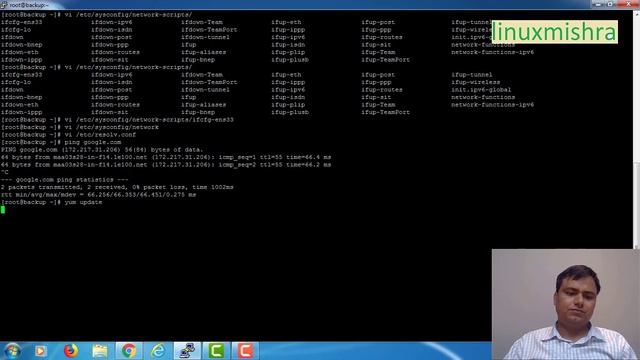Click 'ifup-TeamPort' in the lower directory listing
This screenshot has height=360, width=640.
385,112
